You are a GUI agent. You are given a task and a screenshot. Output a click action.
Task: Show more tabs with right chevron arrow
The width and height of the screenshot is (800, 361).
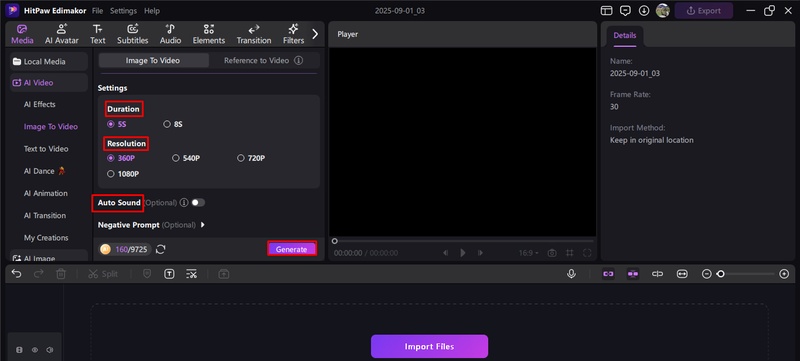(315, 34)
